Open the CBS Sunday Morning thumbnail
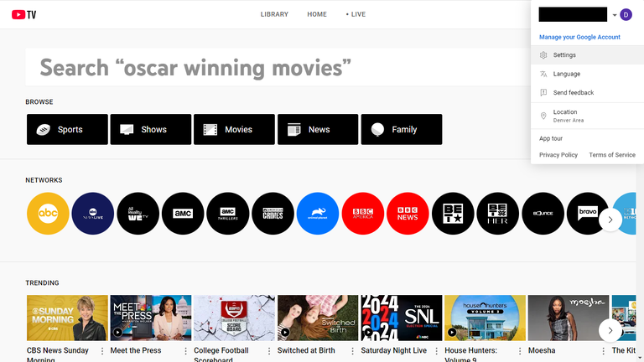This screenshot has height=362, width=644. 67,318
